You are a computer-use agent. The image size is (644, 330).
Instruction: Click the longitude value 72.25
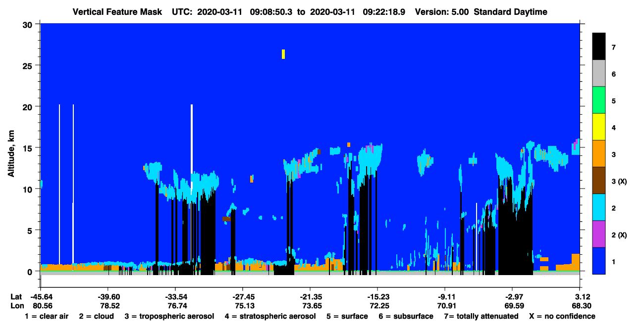379,306
